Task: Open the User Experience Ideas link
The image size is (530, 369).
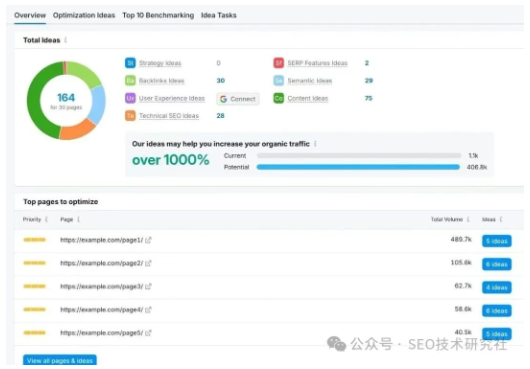Action: (x=172, y=98)
